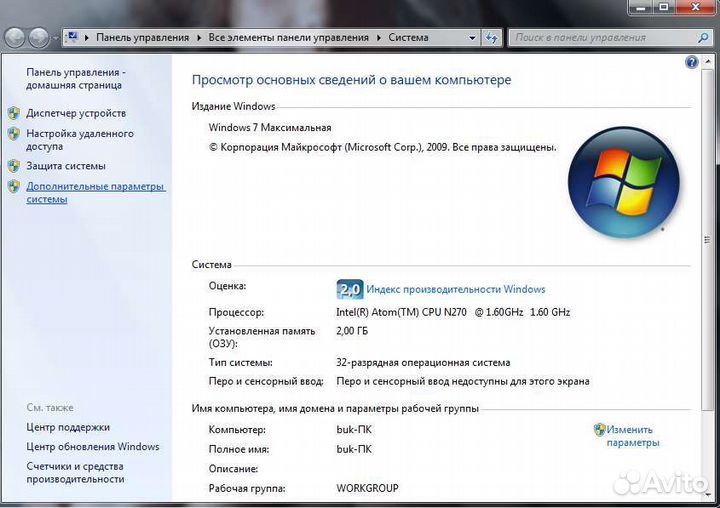720x508 pixels.
Task: Close the System window
Action: (696, 7)
